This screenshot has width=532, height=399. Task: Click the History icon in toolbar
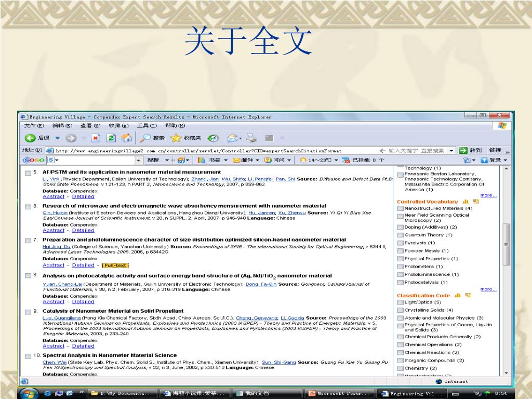[x=212, y=138]
